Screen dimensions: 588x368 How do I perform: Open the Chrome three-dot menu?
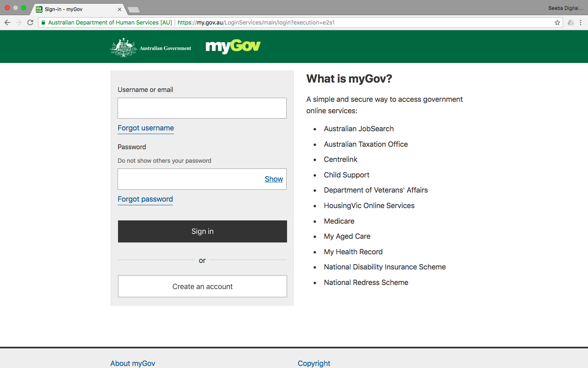[x=581, y=22]
